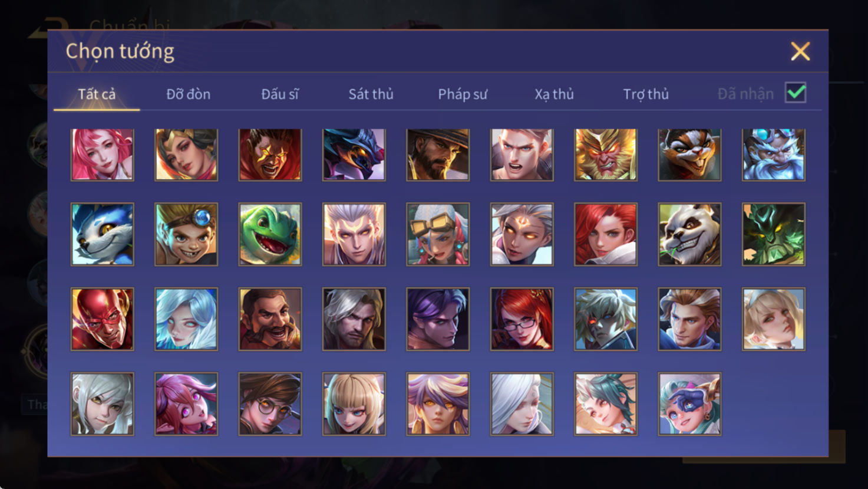Toggle the Đã nhận checkbox
Screen dimensions: 868x489
tap(796, 93)
